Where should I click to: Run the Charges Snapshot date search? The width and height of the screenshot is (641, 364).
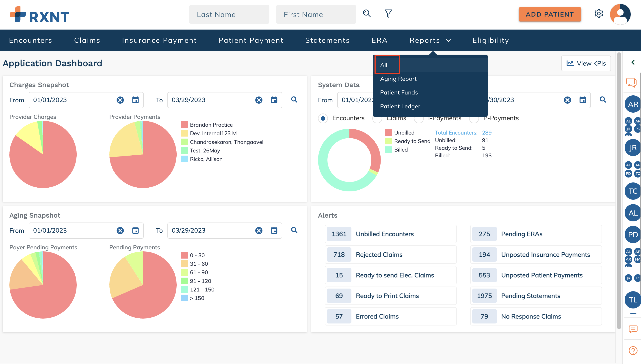294,100
